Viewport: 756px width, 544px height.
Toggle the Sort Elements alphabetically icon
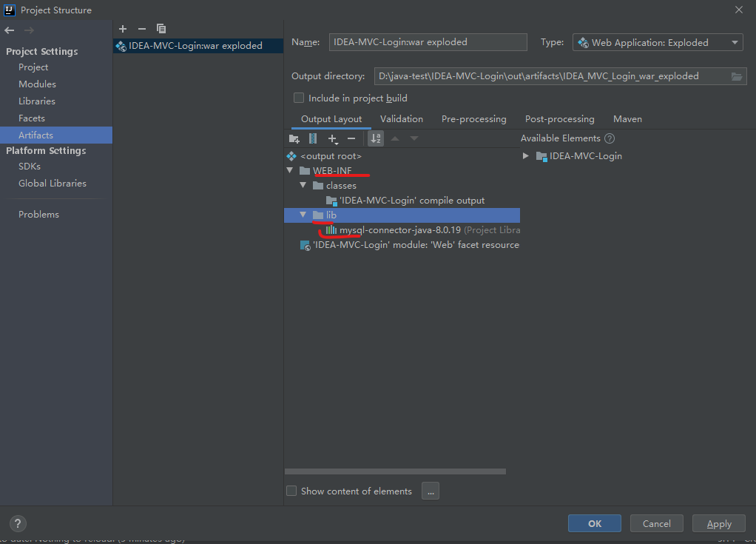point(375,138)
